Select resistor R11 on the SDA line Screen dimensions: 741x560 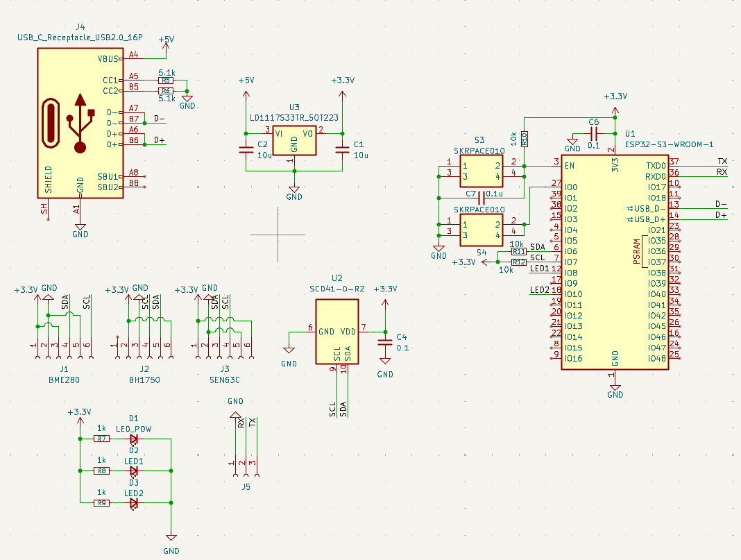pyautogui.click(x=519, y=251)
